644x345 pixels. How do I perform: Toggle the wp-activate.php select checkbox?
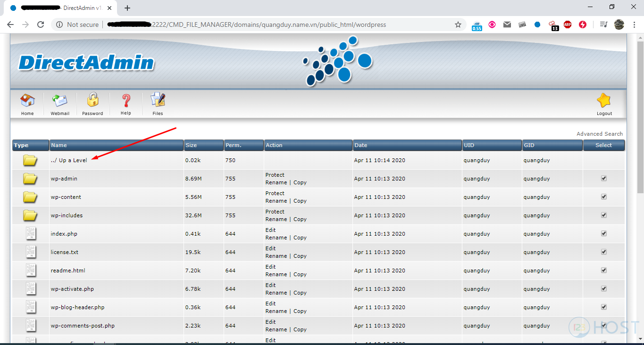[604, 289]
